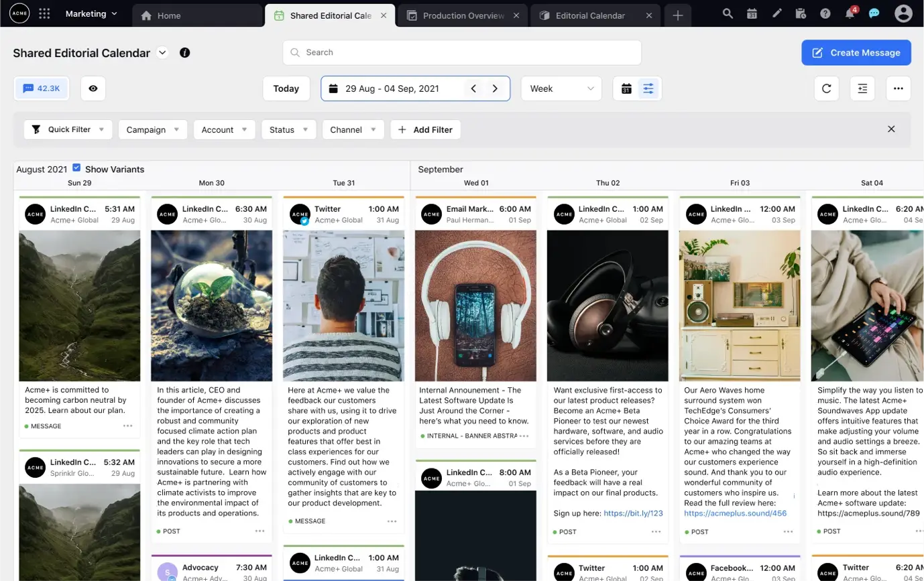Focus the Search input field
Image resolution: width=924 pixels, height=581 pixels.
point(462,52)
